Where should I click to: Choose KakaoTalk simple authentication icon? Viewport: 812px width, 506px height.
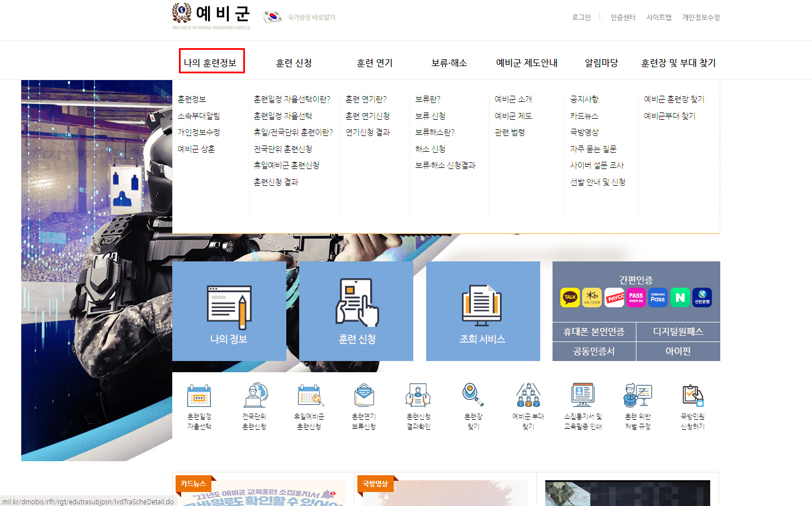click(x=570, y=297)
